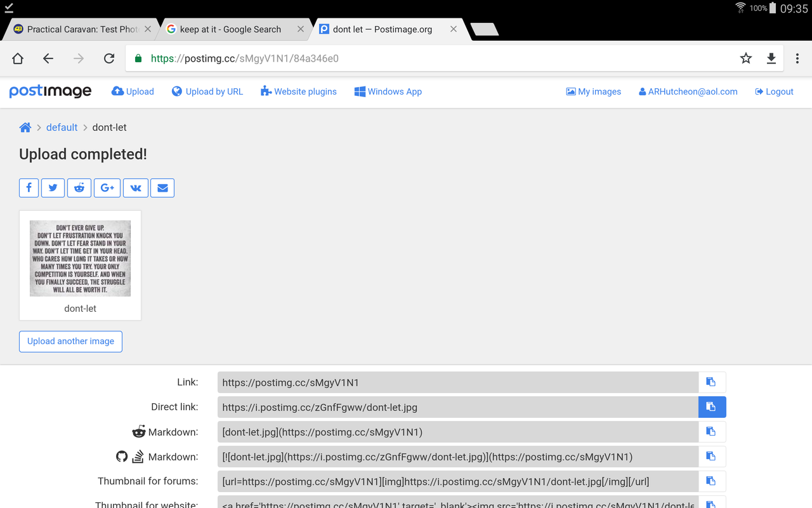Navigate forward in browser
This screenshot has width=812, height=508.
[79, 58]
